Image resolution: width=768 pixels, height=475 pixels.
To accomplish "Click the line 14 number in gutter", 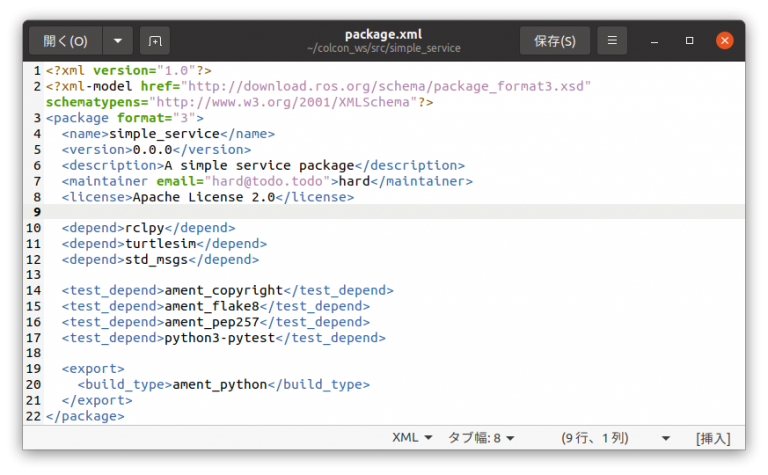I will (x=34, y=290).
